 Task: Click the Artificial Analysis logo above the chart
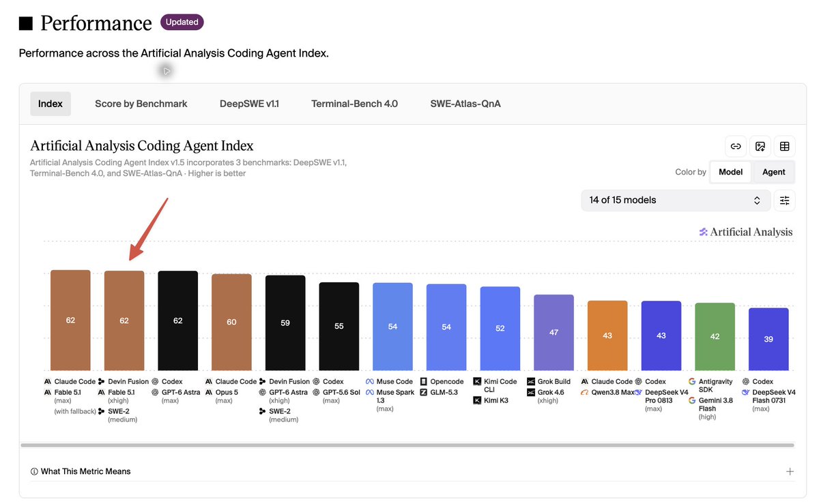[746, 232]
